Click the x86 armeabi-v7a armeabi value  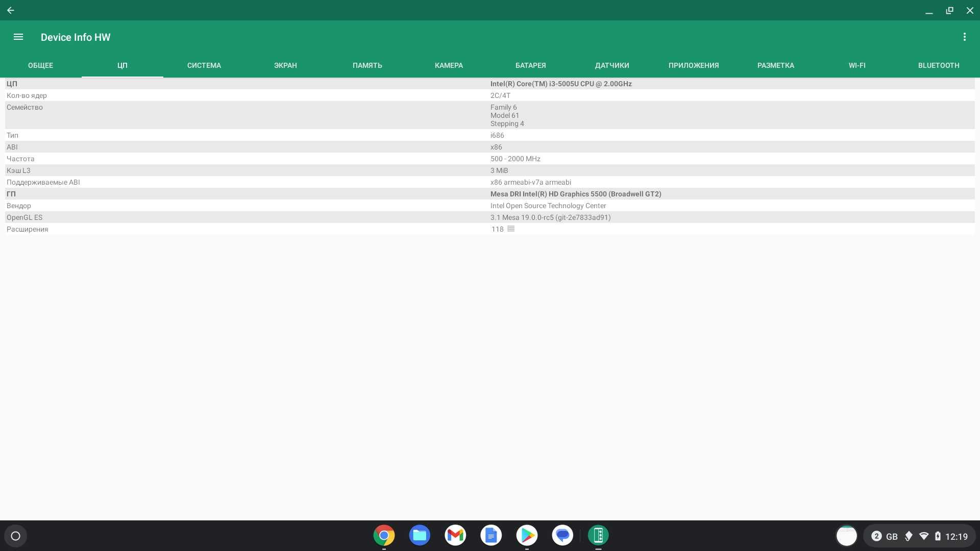coord(531,182)
